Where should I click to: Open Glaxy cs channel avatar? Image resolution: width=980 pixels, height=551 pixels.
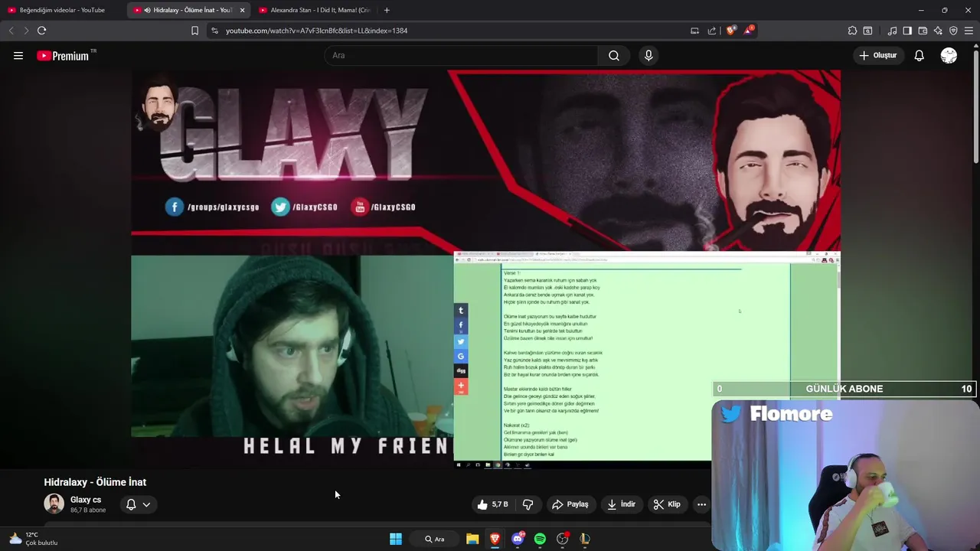(x=54, y=504)
